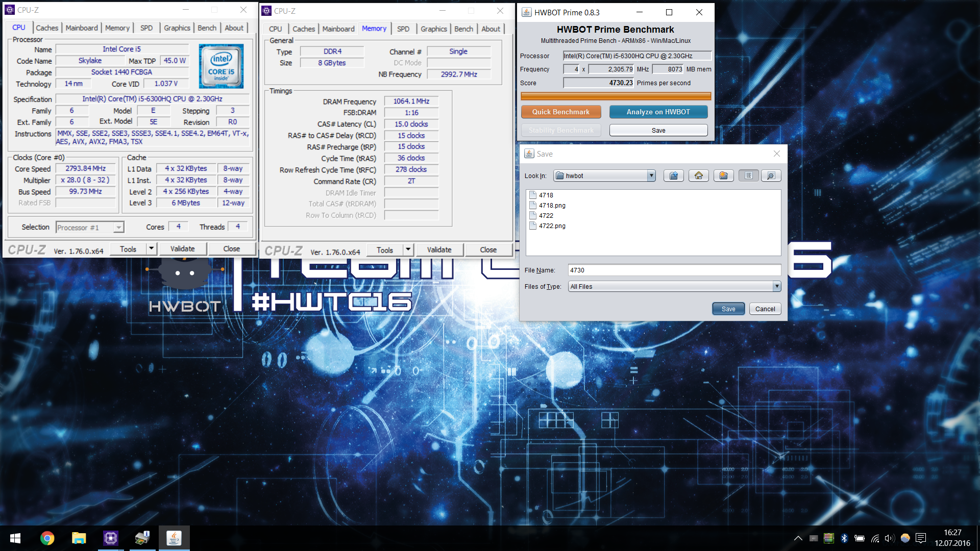
Task: Click the Score field showing 4730.23
Action: [599, 83]
